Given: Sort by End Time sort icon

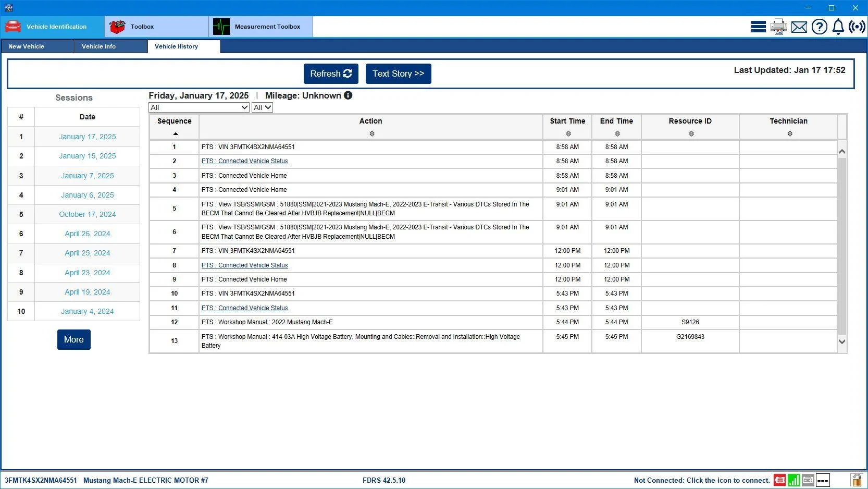Looking at the screenshot, I should point(617,134).
